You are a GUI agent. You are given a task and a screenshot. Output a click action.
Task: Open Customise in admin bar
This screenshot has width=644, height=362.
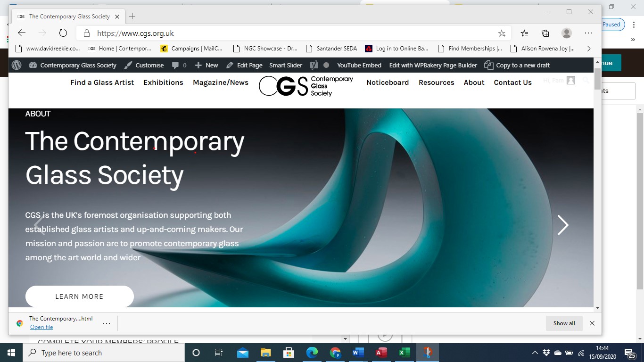coord(144,65)
